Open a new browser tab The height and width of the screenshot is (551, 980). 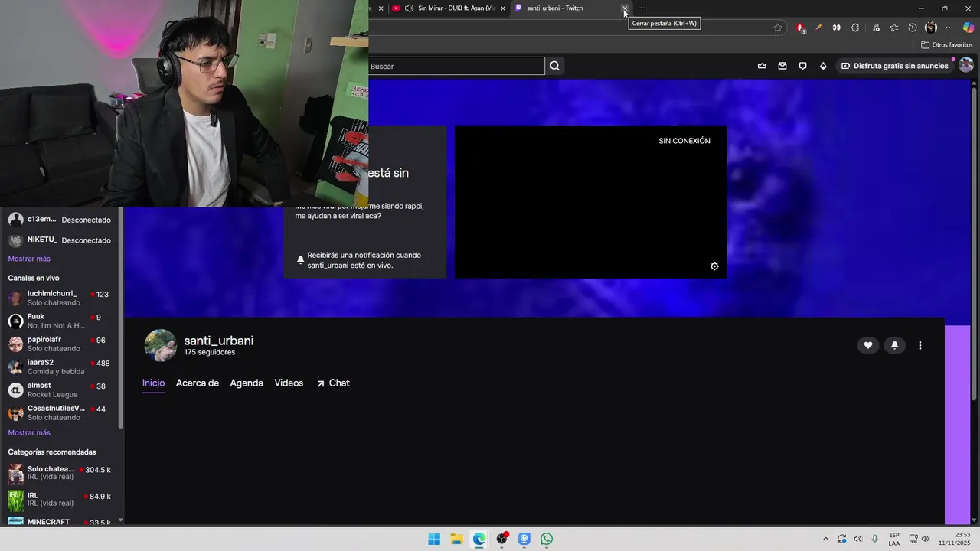[642, 8]
